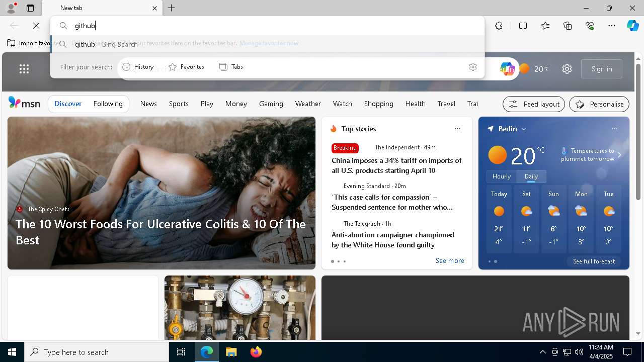Click the Personalise button

point(599,104)
